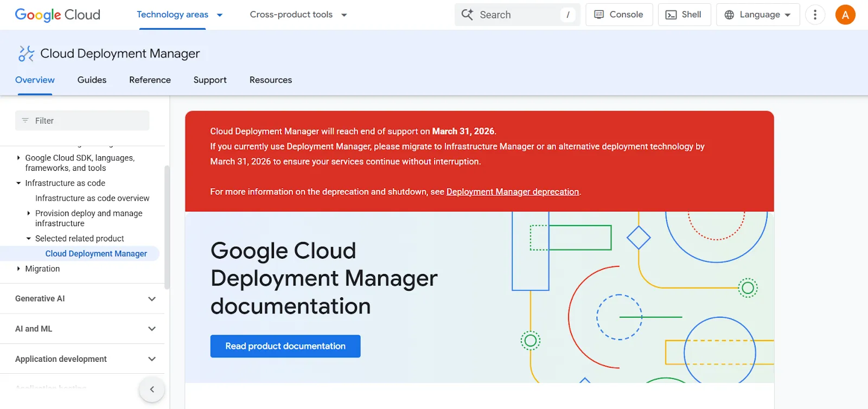This screenshot has height=409, width=868.
Task: Click the search sparkle icon
Action: [x=467, y=15]
